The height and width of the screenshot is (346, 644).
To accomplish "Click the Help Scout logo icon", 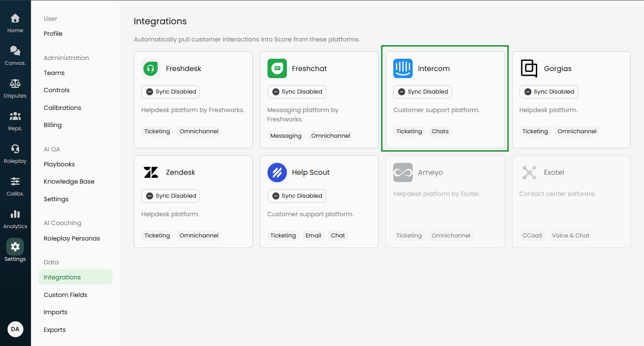I will coord(277,172).
